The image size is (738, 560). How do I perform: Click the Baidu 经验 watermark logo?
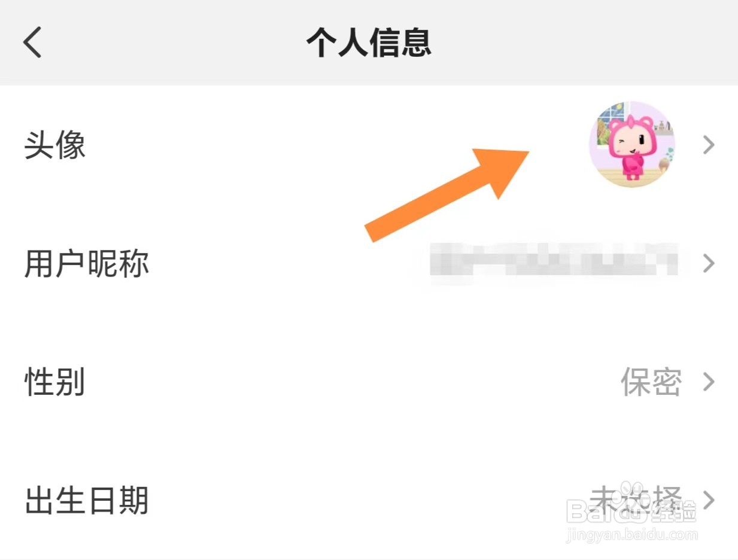[x=631, y=509]
